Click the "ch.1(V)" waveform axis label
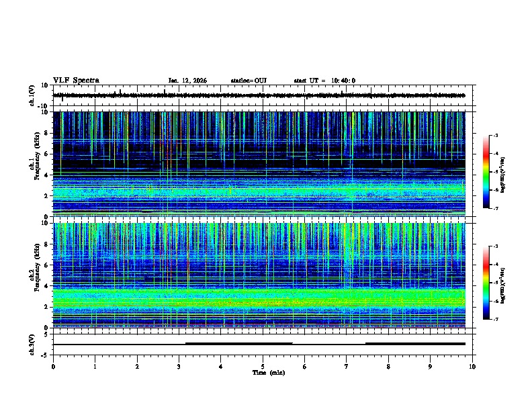Screen dimensions: 532x411 point(32,95)
